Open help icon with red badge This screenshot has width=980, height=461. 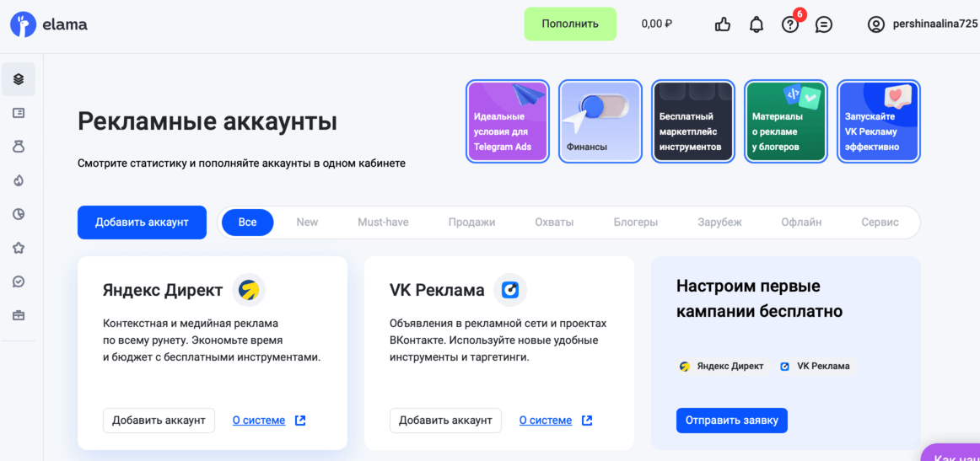coord(790,25)
